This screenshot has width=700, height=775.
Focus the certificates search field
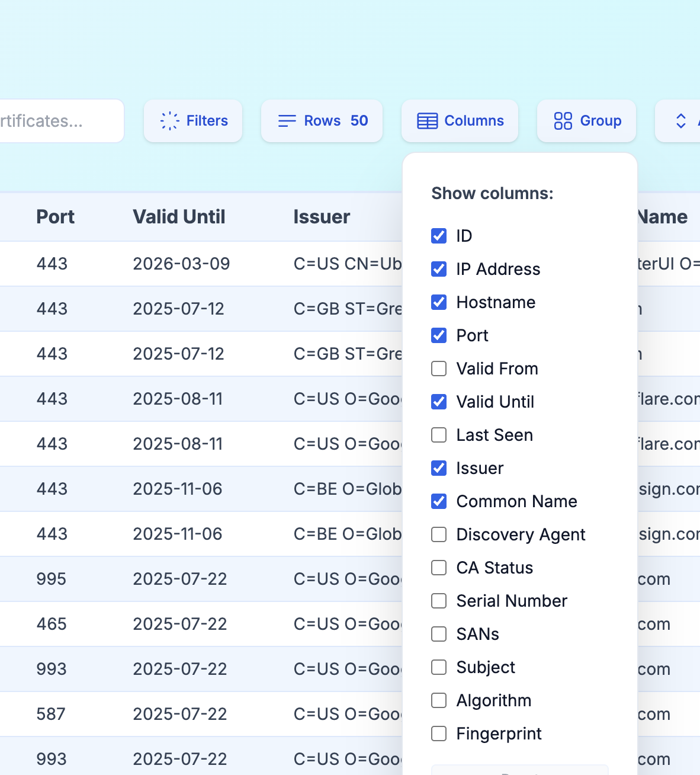pyautogui.click(x=59, y=121)
